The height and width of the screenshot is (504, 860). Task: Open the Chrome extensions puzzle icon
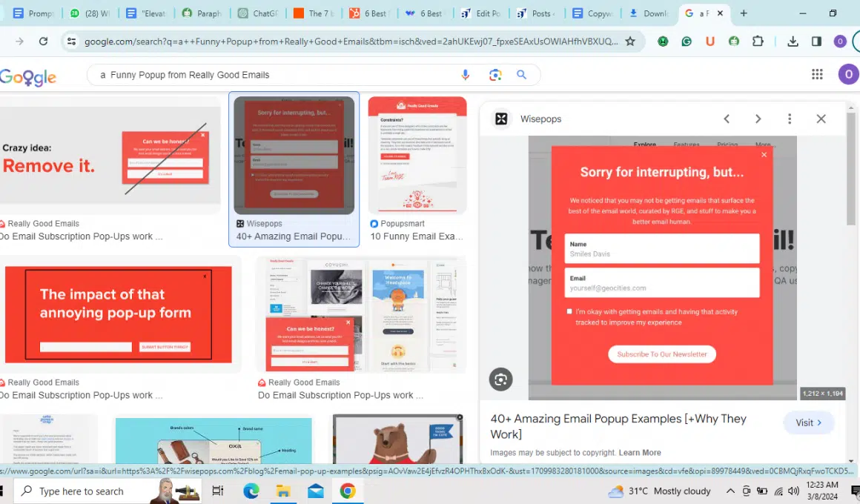coord(758,42)
